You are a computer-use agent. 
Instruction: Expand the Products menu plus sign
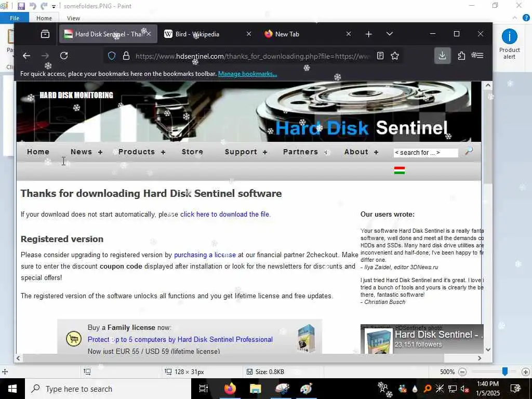click(x=163, y=152)
